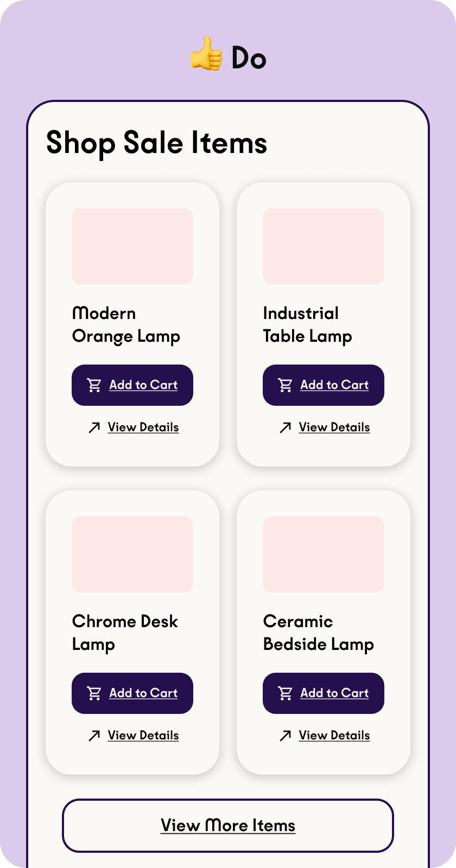Select the Ceramic Bedside Lamp image placeholder
456x868 pixels.
pyautogui.click(x=324, y=554)
